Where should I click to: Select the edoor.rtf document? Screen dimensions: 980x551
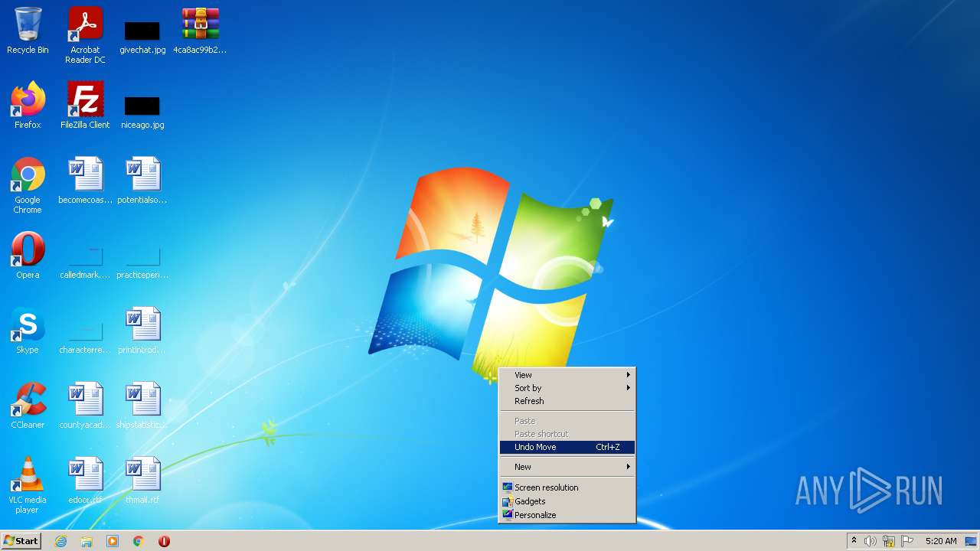[x=85, y=481]
